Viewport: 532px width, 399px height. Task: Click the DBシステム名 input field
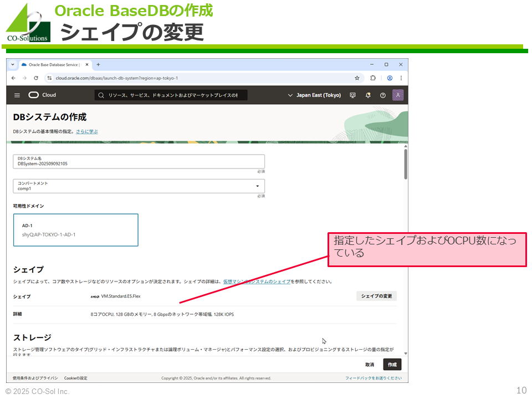pos(139,161)
